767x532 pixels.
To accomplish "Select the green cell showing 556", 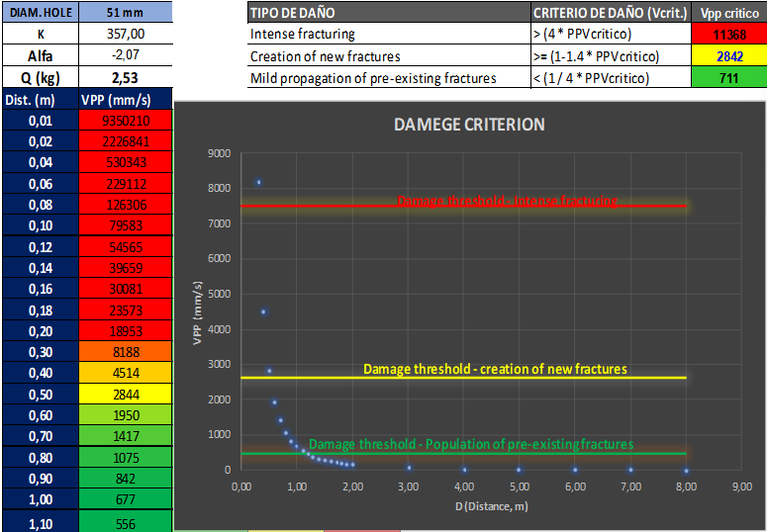I will tap(126, 523).
